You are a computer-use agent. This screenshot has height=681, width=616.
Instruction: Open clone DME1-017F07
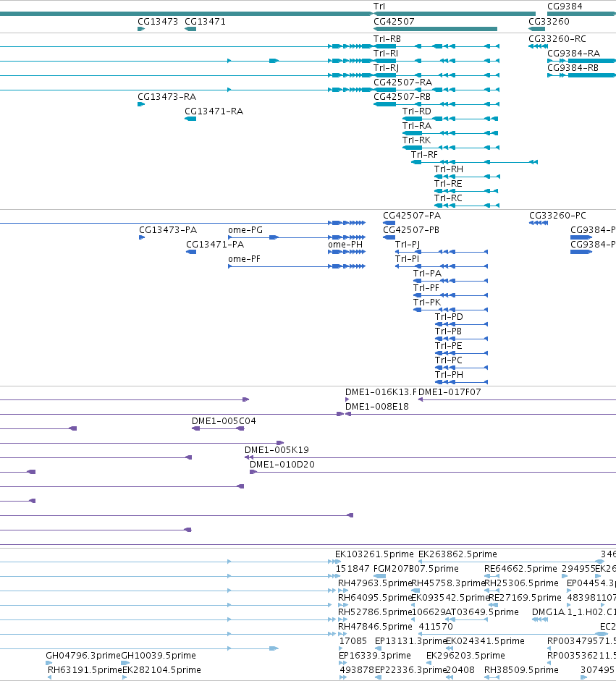(x=450, y=392)
